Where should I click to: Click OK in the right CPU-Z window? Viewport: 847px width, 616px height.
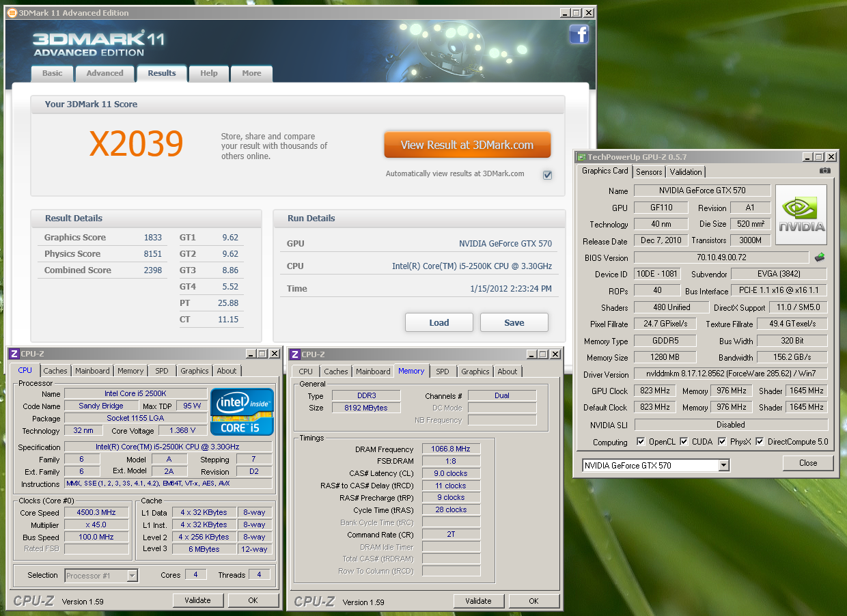[534, 601]
